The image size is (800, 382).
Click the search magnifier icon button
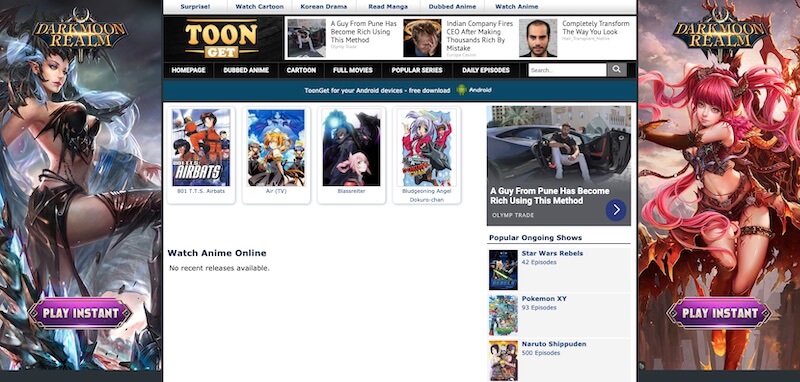tap(616, 70)
